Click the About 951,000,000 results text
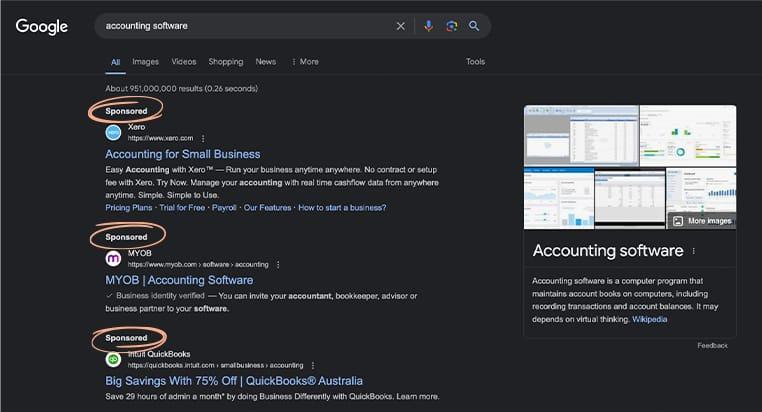The image size is (762, 412). click(x=181, y=88)
